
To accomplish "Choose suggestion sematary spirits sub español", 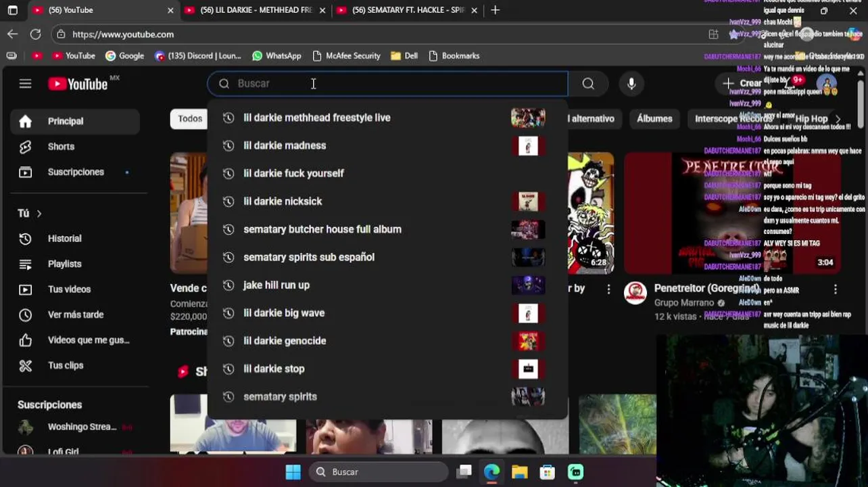I will coord(387,257).
